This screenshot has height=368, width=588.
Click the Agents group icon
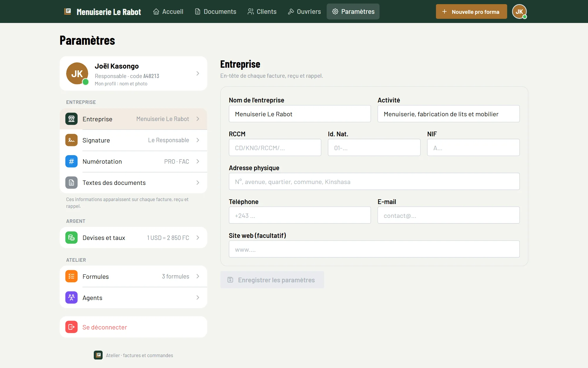[71, 298]
